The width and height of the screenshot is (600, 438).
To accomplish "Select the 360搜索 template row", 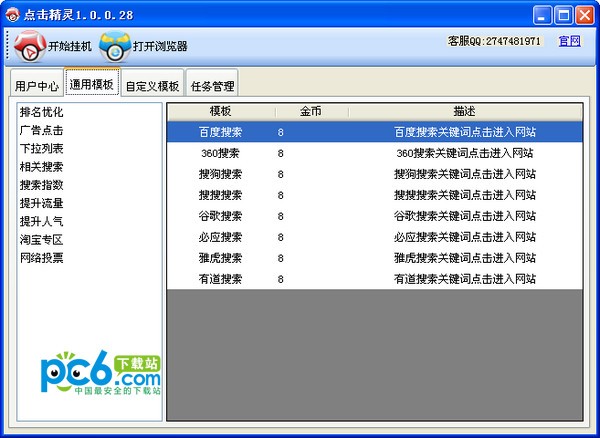I will [x=375, y=153].
